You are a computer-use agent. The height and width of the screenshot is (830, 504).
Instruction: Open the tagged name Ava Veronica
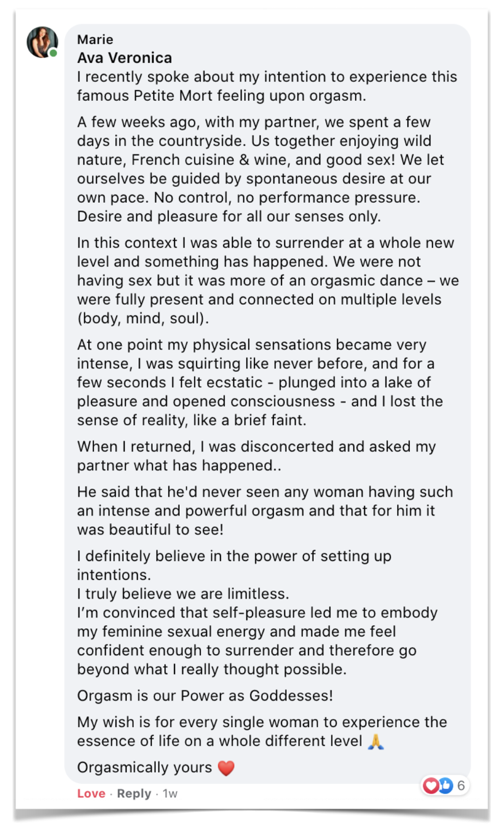pyautogui.click(x=125, y=58)
